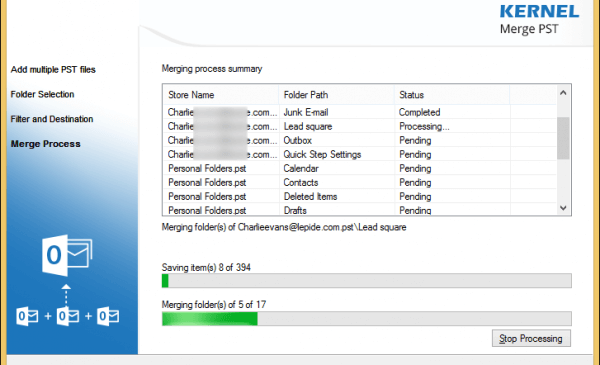Click the Folder Path column header
This screenshot has width=600, height=365.
coord(337,95)
